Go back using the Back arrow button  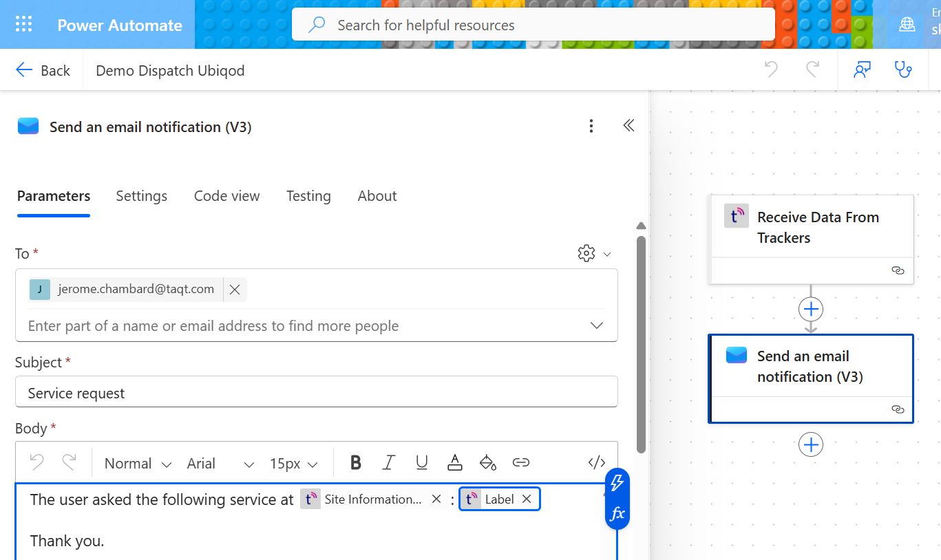43,70
